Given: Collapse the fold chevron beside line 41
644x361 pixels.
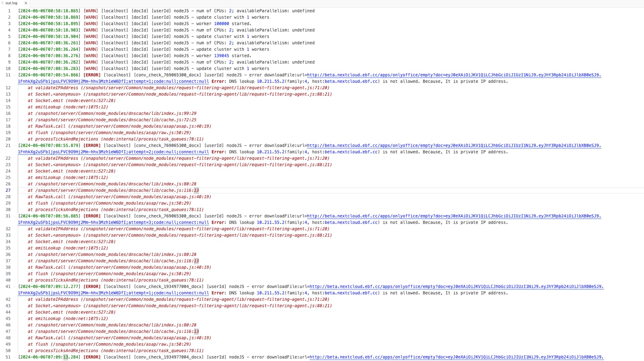Looking at the screenshot, I should coord(14,287).
